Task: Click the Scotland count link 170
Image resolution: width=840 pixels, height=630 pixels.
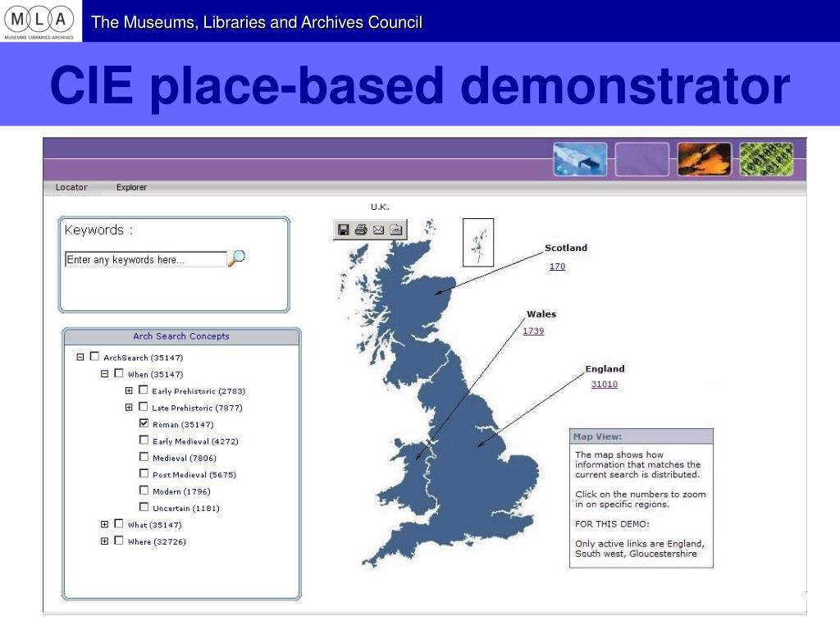Action: click(x=557, y=266)
